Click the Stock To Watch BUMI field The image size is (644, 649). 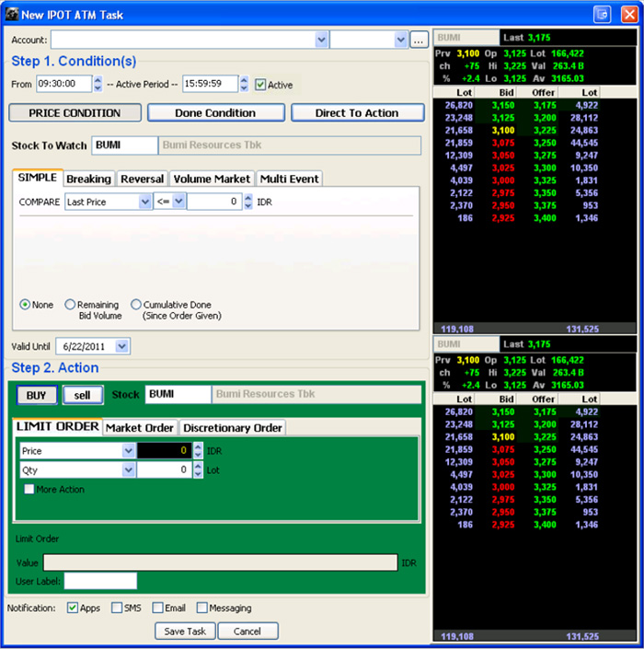(x=124, y=145)
